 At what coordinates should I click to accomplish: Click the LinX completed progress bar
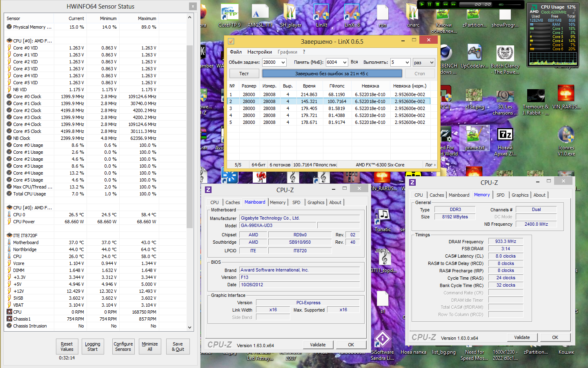[332, 74]
